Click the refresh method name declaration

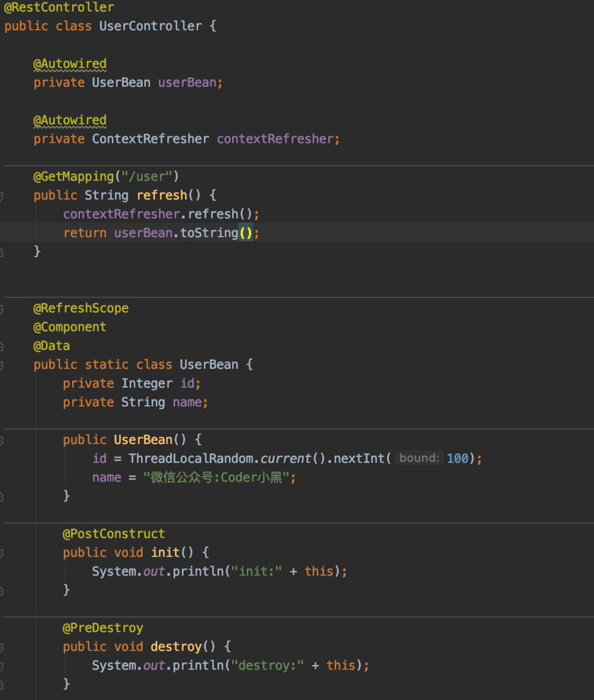(161, 195)
